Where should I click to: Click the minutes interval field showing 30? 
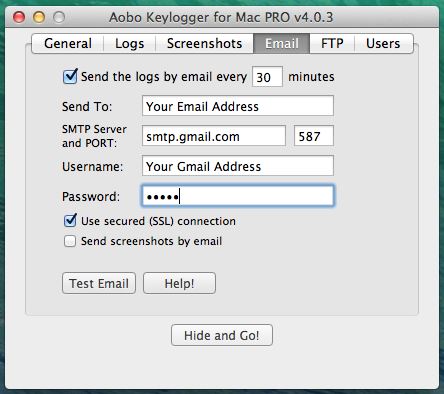[x=267, y=77]
